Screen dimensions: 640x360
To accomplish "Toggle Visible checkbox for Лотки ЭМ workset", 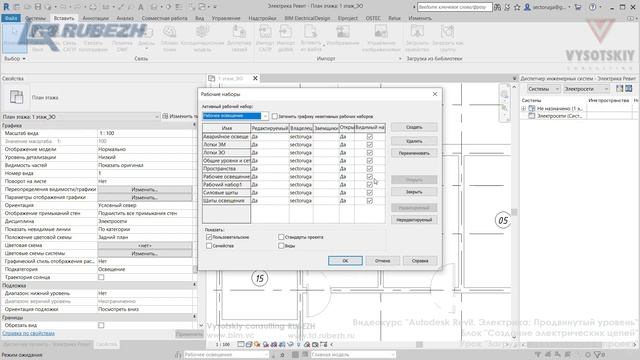I will pyautogui.click(x=369, y=144).
